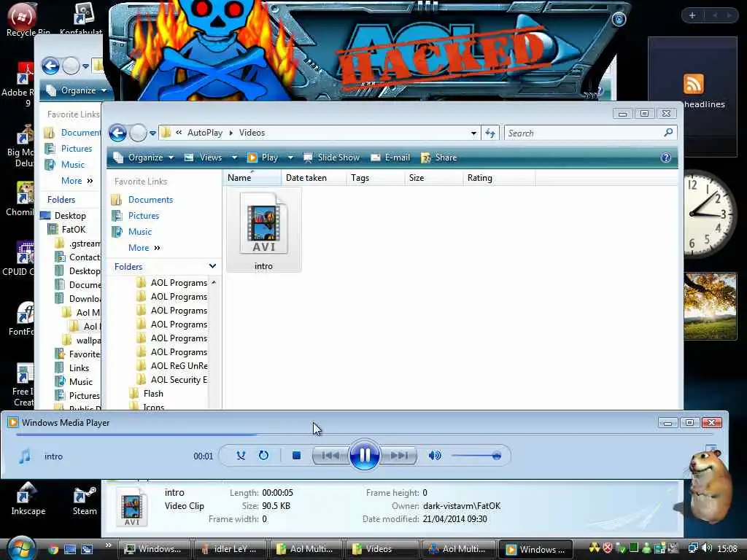
Task: Open the Inkscape desktop shortcut
Action: pyautogui.click(x=28, y=499)
